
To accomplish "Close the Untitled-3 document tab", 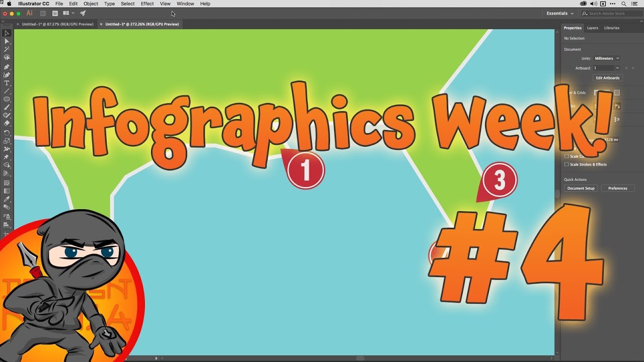I will pos(101,24).
